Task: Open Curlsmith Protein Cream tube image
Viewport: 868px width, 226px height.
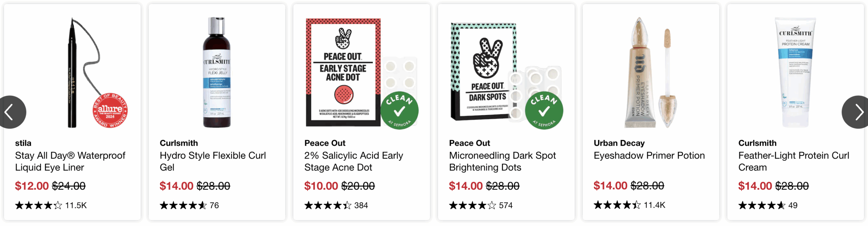Action: click(795, 73)
